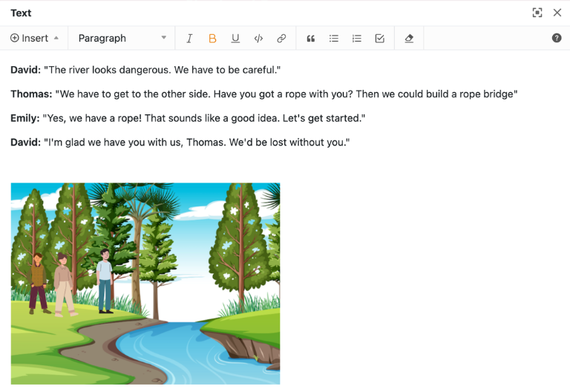Apply inline code formatting
This screenshot has width=570, height=392.
pos(258,39)
